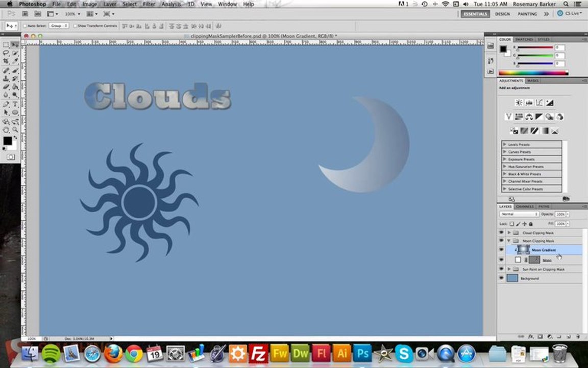Enable the Auto-Select checkbox
The height and width of the screenshot is (368, 588).
click(25, 26)
